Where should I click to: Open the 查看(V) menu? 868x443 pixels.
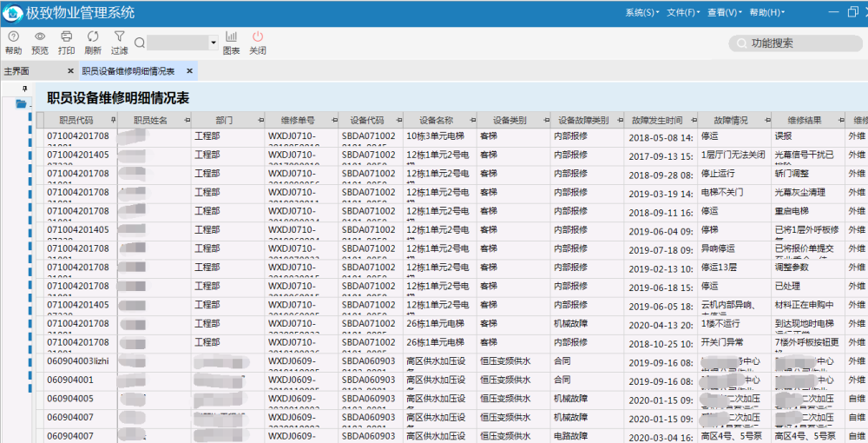coord(725,13)
